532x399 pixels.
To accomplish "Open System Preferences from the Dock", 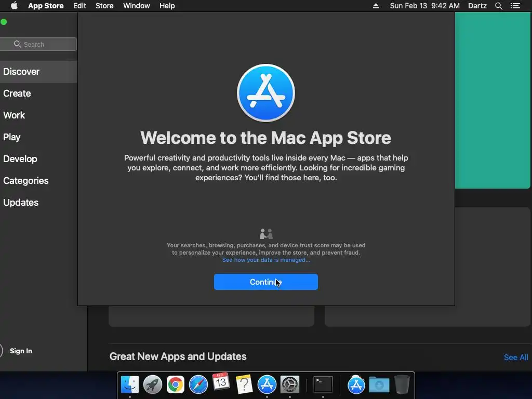I will coord(289,384).
